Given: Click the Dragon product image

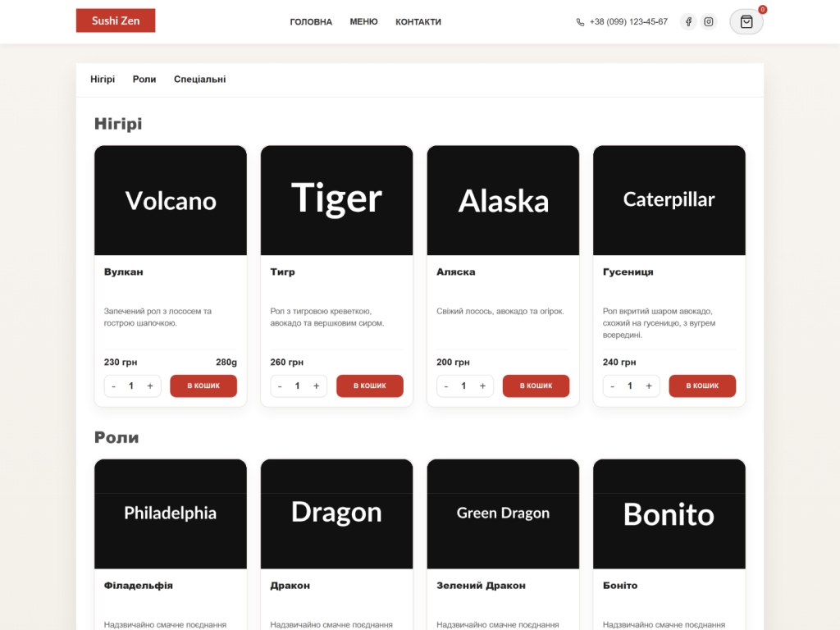Looking at the screenshot, I should click(x=337, y=514).
